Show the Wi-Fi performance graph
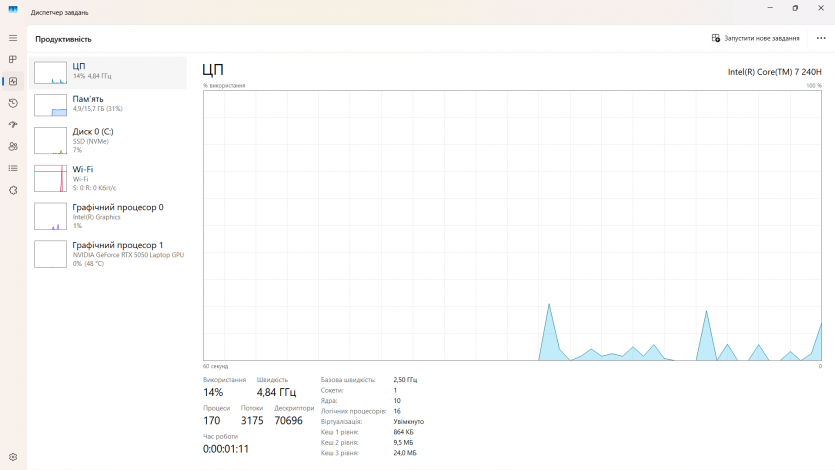835x470 pixels. tap(108, 178)
